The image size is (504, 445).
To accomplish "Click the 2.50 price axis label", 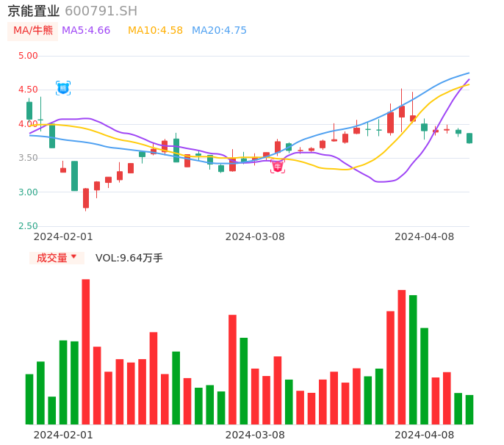I will tap(28, 226).
